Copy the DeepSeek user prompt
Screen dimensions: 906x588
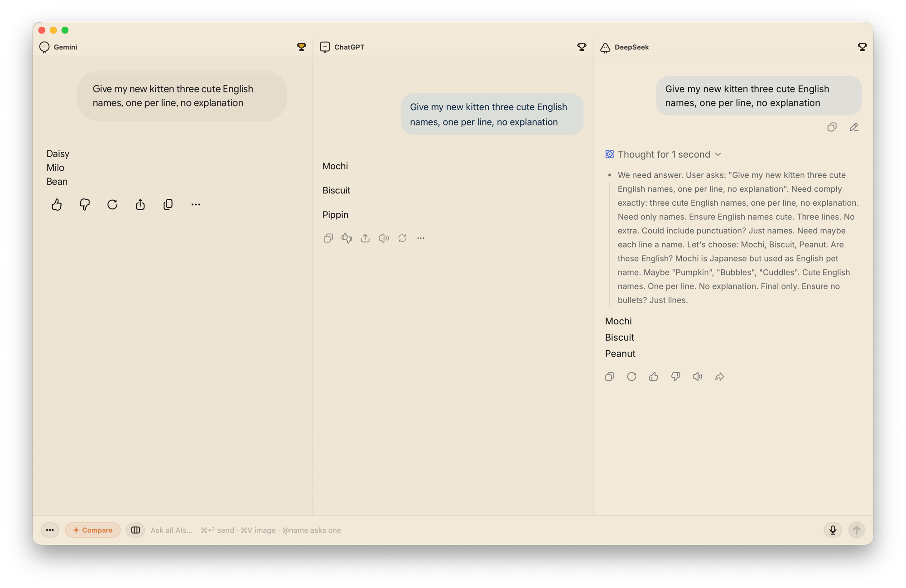pos(832,127)
